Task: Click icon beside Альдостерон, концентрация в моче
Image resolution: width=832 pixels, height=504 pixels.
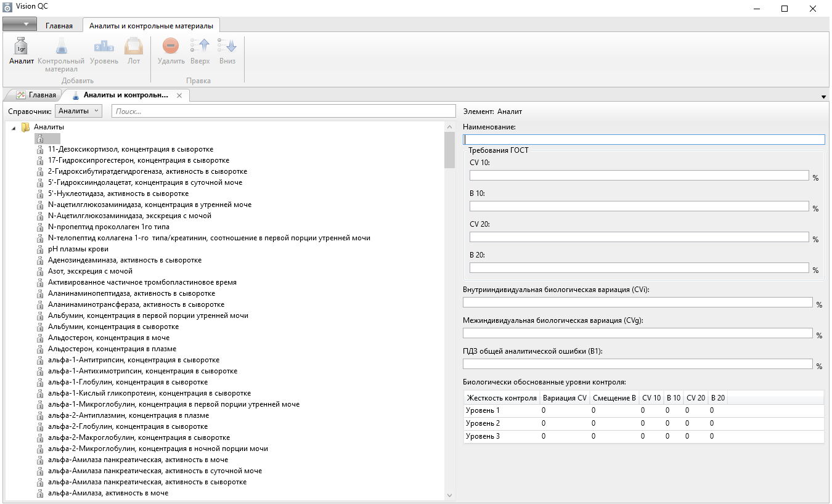Action: click(40, 338)
